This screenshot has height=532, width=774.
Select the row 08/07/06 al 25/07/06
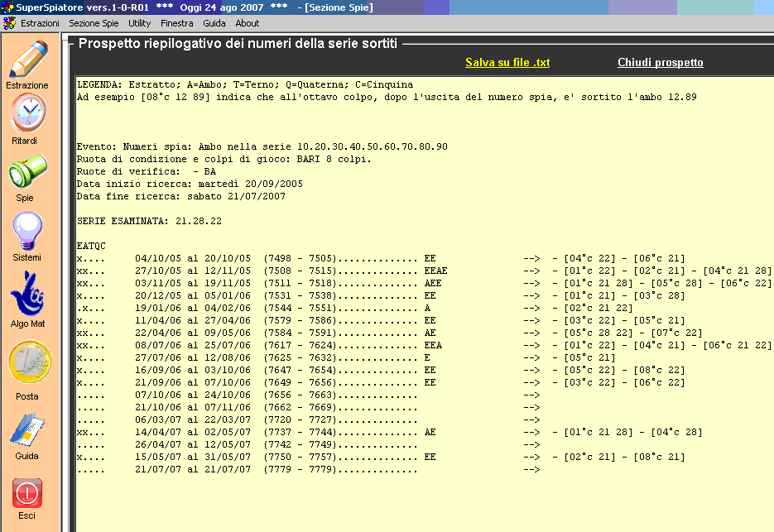[424, 345]
